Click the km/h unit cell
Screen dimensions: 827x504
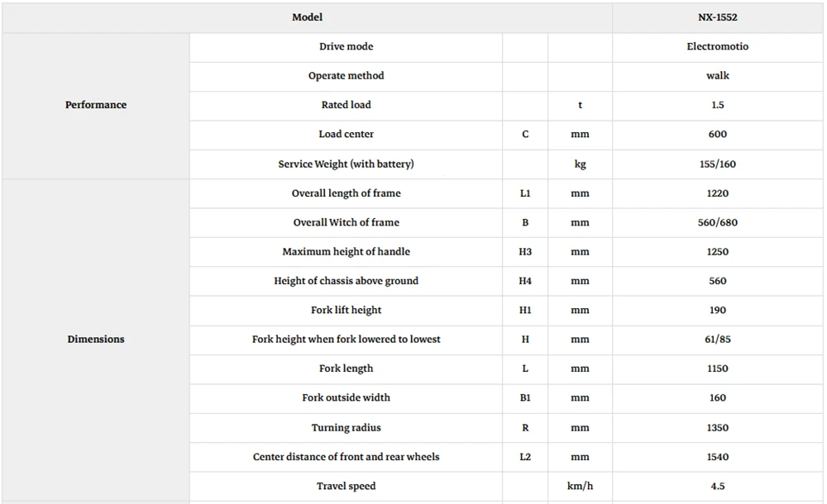(x=581, y=486)
